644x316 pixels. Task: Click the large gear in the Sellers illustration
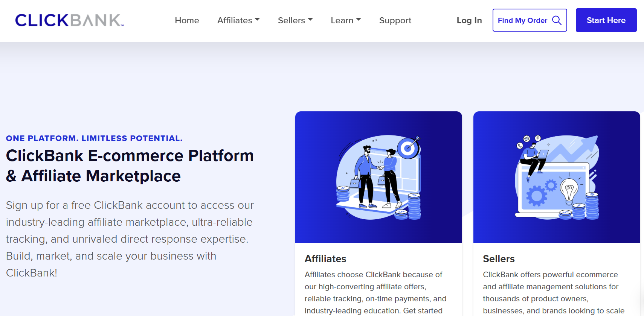point(536,196)
